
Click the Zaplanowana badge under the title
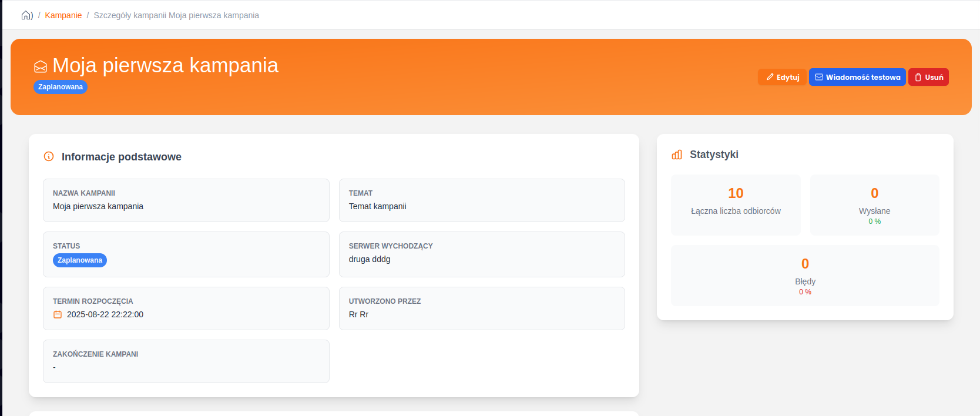[x=61, y=87]
